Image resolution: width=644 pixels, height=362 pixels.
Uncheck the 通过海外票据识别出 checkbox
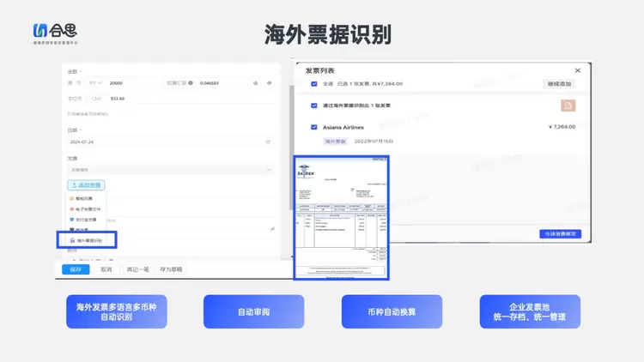click(314, 106)
